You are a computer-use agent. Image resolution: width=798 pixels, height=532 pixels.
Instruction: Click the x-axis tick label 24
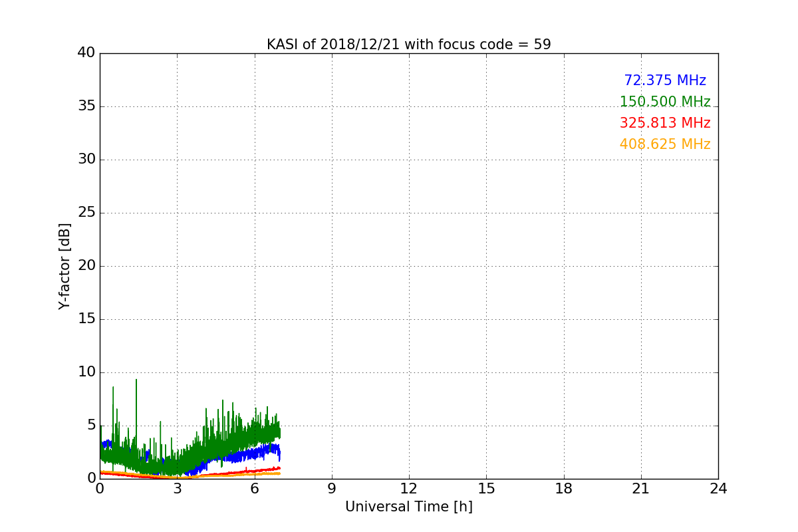tap(718, 489)
